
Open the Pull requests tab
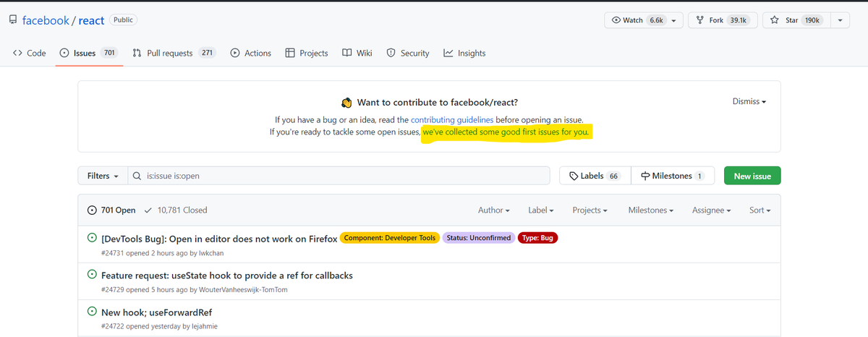[174, 53]
